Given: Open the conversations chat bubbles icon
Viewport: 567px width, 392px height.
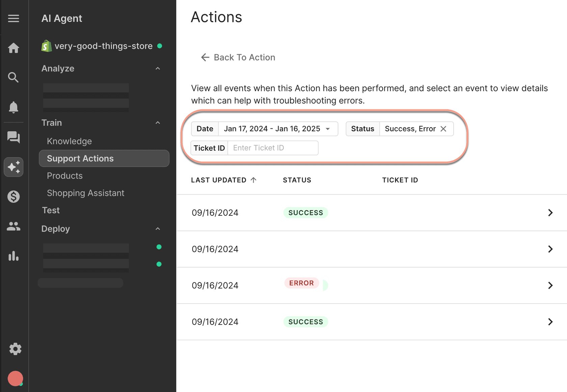Looking at the screenshot, I should (x=13, y=137).
